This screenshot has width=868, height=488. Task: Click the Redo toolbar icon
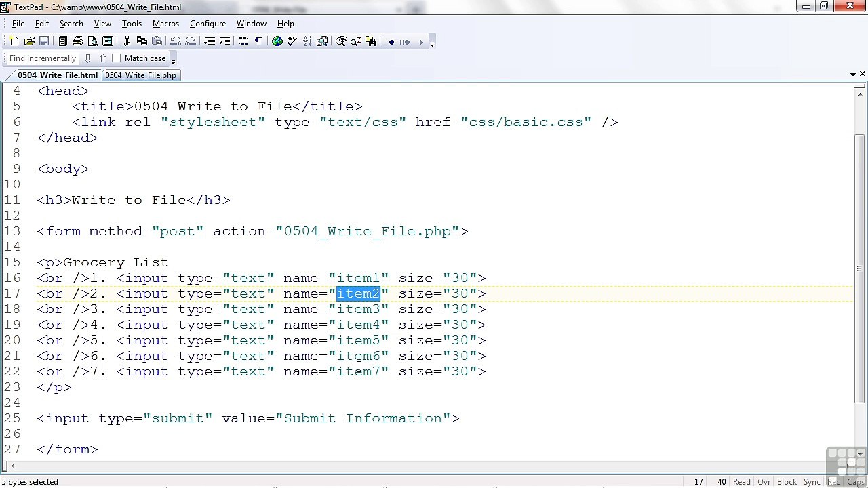191,41
